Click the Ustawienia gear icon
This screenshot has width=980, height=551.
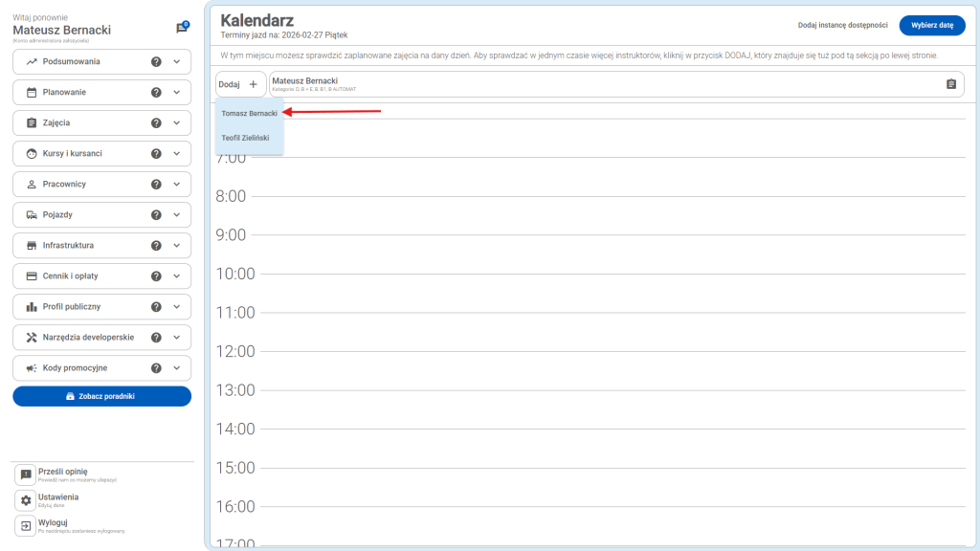[26, 500]
